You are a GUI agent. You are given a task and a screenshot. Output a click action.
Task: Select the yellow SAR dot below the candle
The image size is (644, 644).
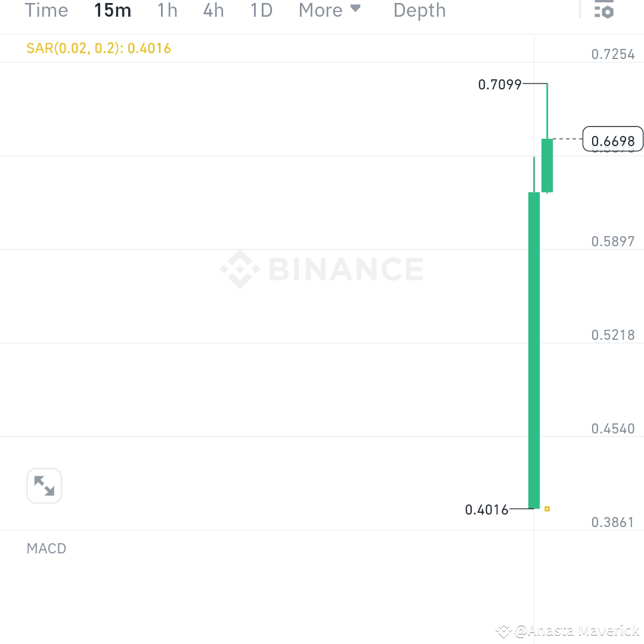point(547,509)
